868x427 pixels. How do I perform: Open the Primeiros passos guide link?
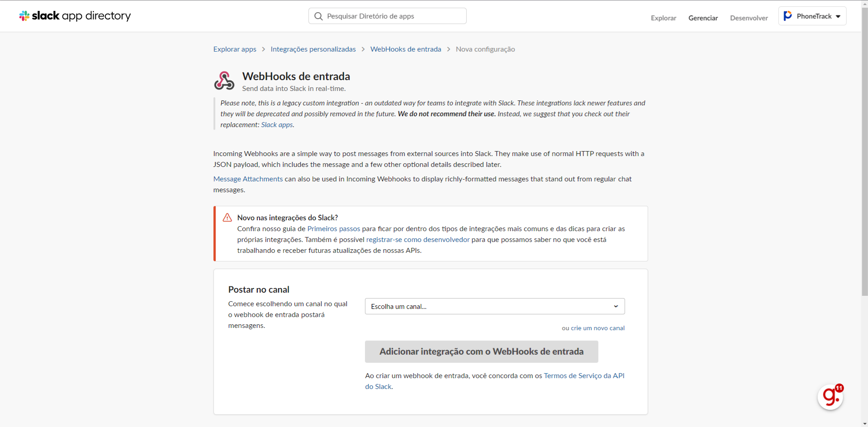click(334, 229)
